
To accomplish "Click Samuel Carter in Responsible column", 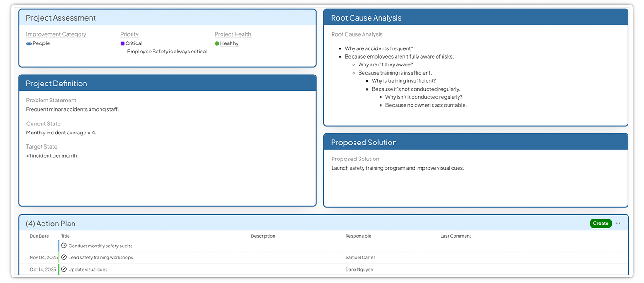I will tap(360, 258).
